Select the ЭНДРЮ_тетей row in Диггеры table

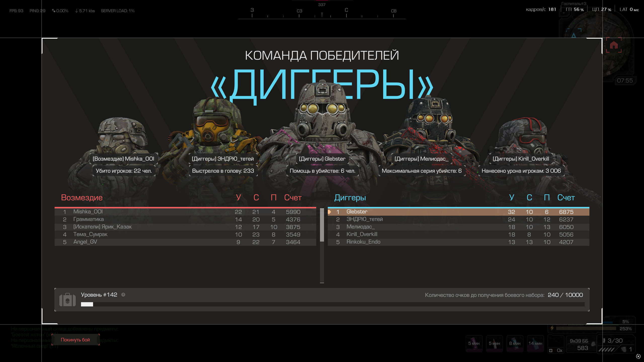pos(458,219)
